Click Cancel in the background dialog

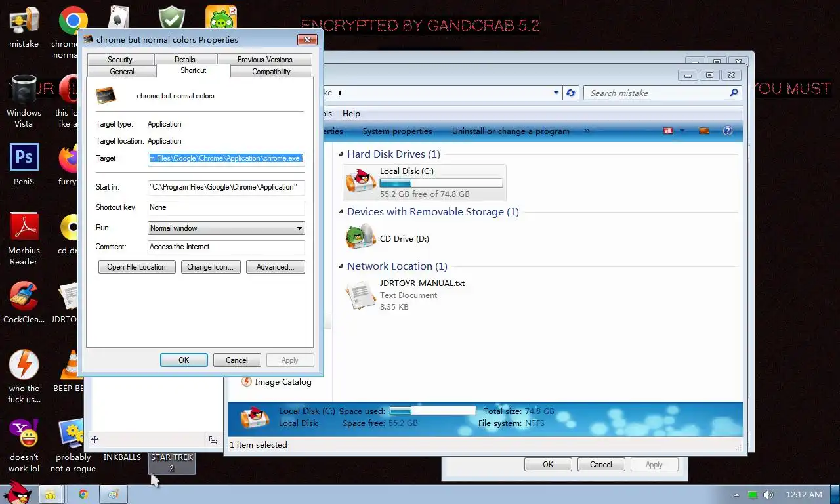600,465
